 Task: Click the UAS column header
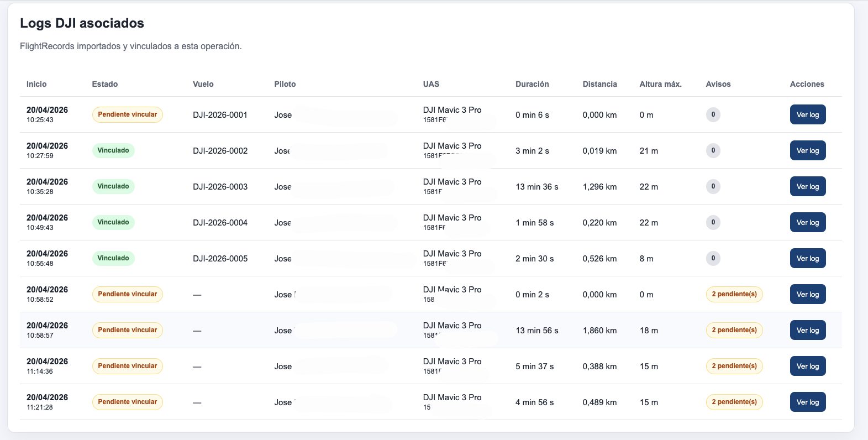[431, 84]
